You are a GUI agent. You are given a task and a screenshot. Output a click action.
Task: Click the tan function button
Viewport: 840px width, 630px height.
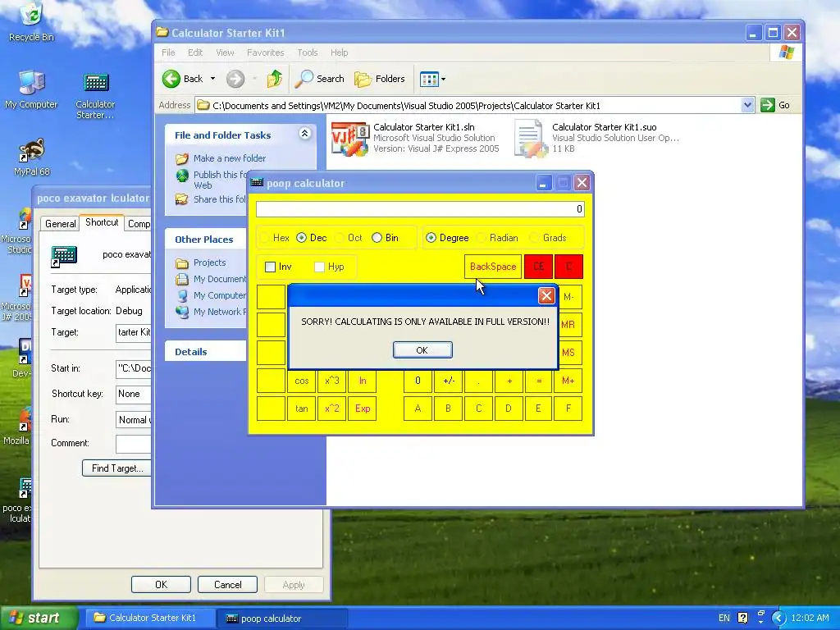302,409
